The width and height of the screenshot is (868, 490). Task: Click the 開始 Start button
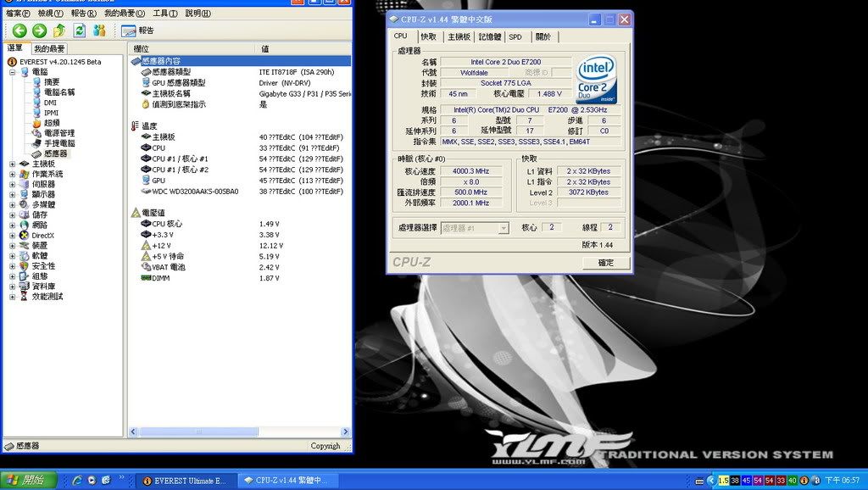[x=28, y=481]
